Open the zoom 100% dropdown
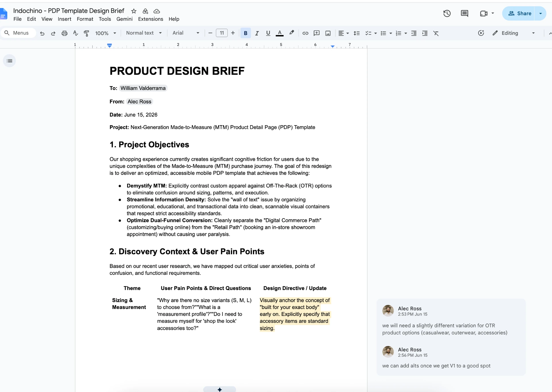This screenshot has width=552, height=392. coord(106,33)
